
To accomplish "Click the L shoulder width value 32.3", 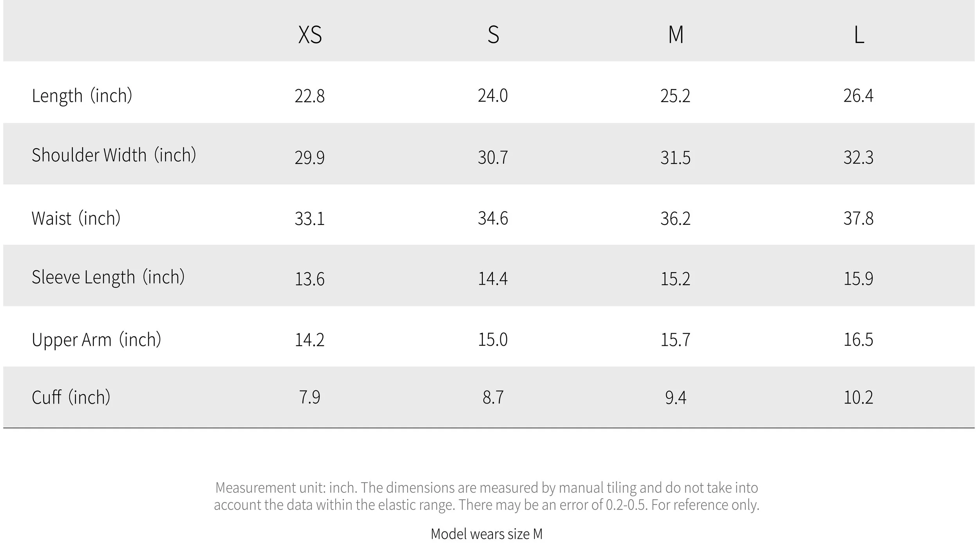I will point(858,158).
